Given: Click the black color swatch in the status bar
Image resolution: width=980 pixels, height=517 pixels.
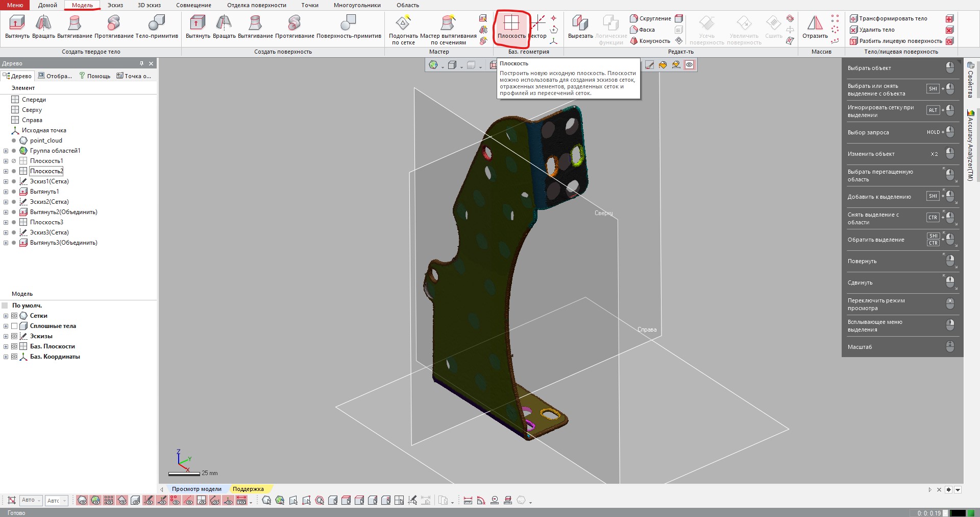Looking at the screenshot, I should (x=957, y=513).
